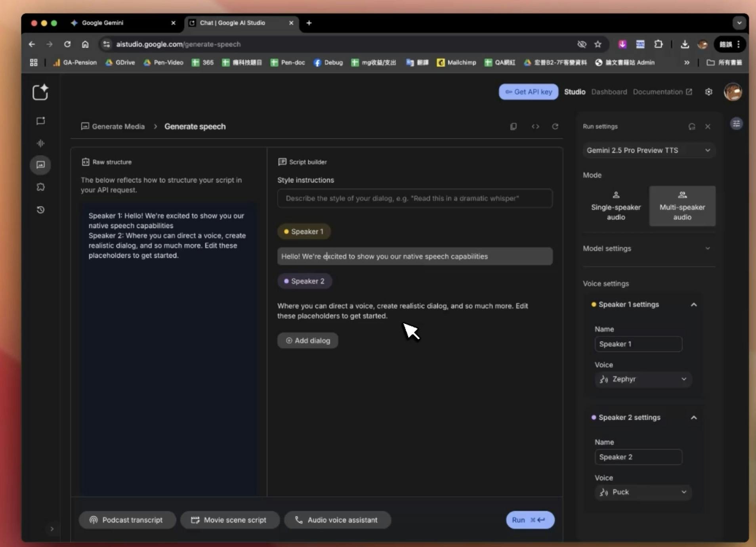The width and height of the screenshot is (756, 547).
Task: Open the history icon in left sidebar
Action: click(40, 210)
